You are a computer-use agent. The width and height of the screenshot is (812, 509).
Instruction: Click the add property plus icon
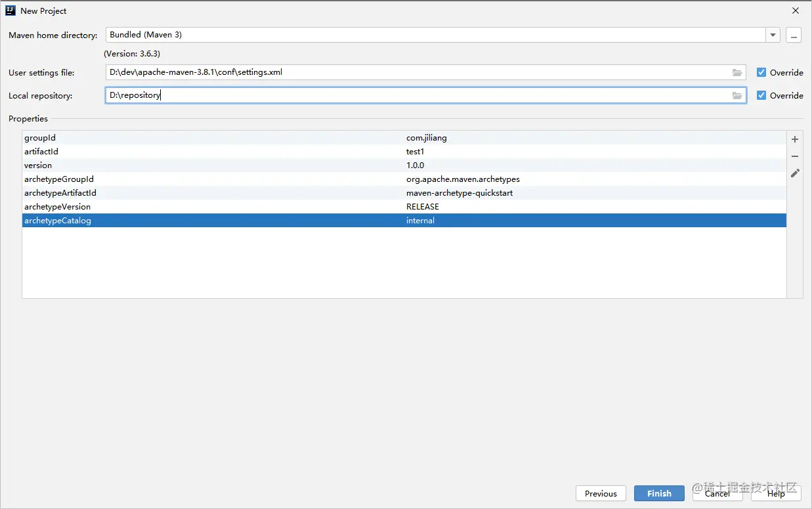795,139
